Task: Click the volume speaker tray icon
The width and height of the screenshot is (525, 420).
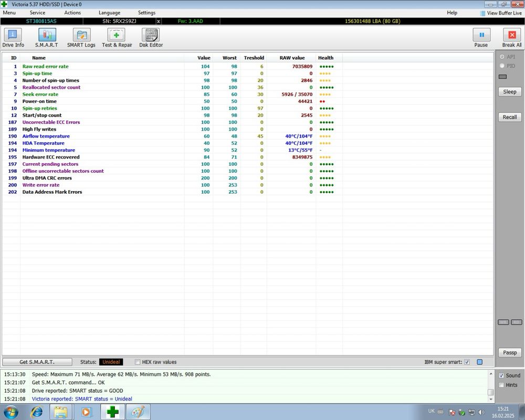Action: 481,412
